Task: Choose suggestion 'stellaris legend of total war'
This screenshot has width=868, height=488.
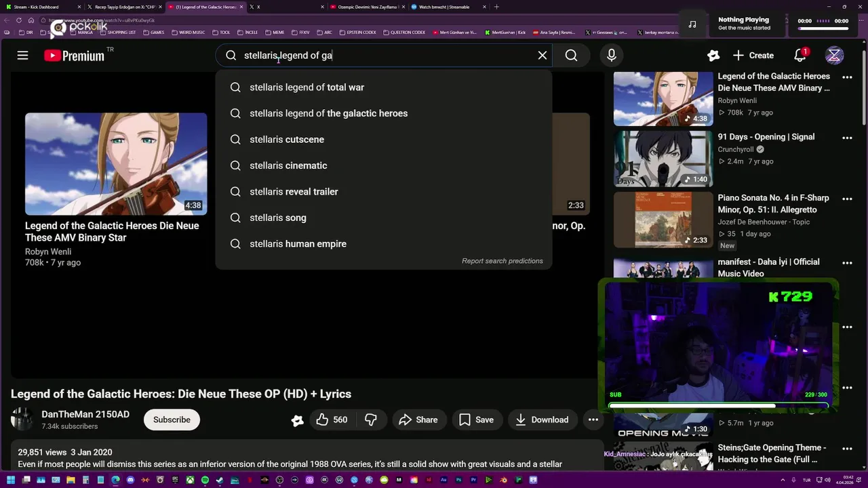Action: tap(384, 87)
